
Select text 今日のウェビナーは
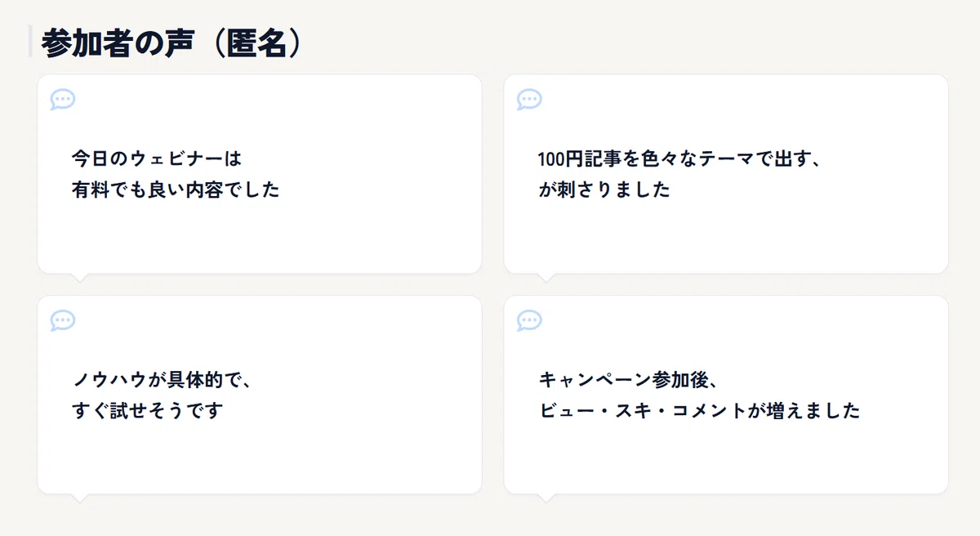point(158,157)
